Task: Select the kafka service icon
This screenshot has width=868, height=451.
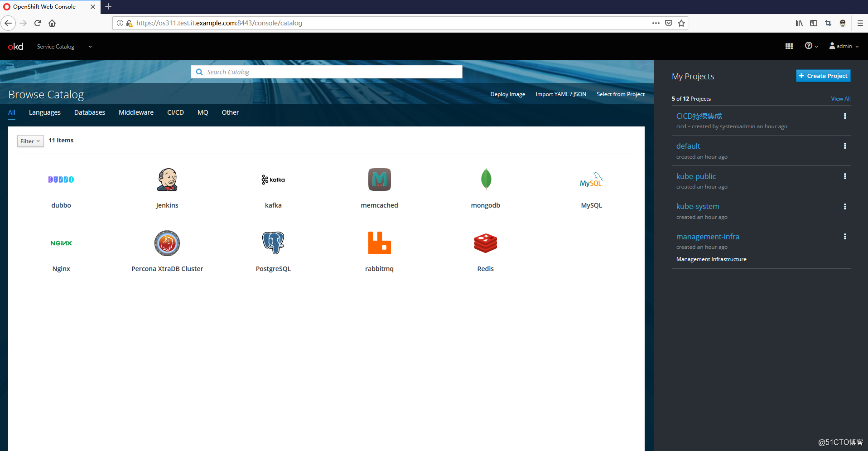Action: pos(273,179)
